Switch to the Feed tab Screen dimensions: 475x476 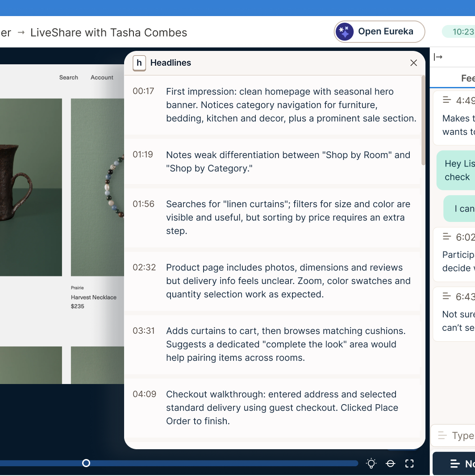tap(468, 78)
